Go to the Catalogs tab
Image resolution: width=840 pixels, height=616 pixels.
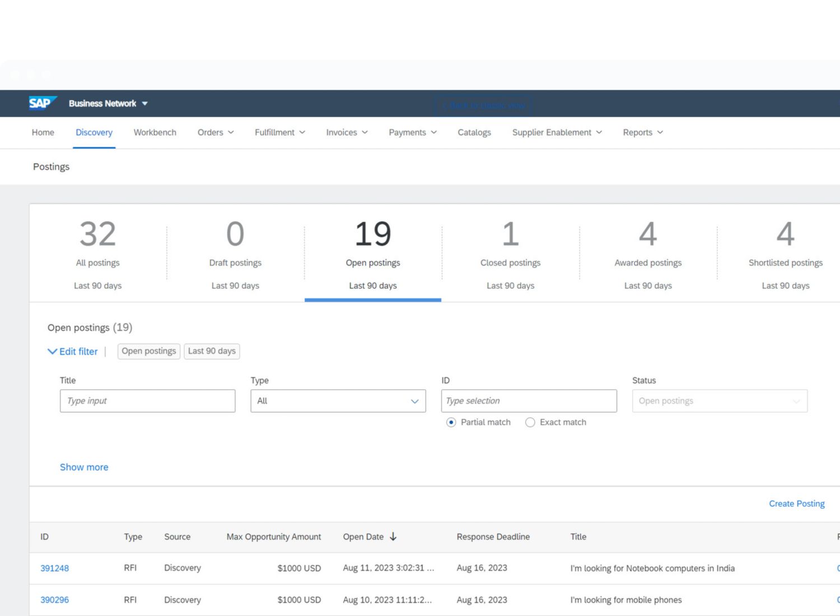coord(474,133)
